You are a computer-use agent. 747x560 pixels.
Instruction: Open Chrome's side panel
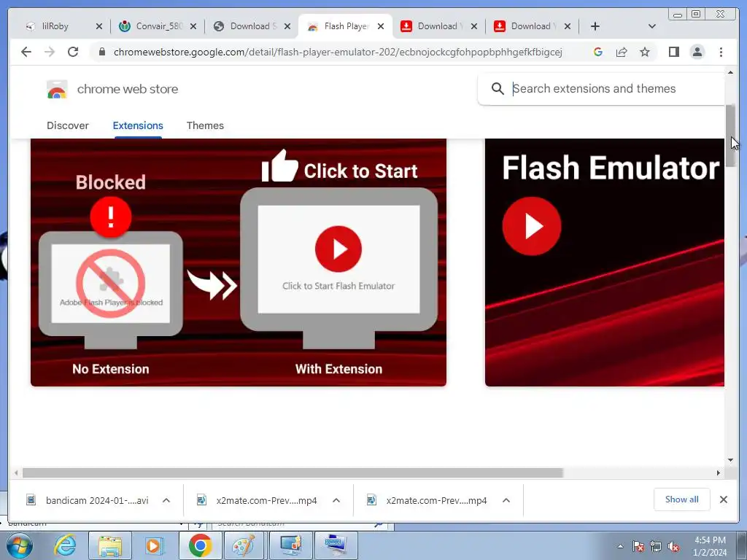(x=673, y=52)
